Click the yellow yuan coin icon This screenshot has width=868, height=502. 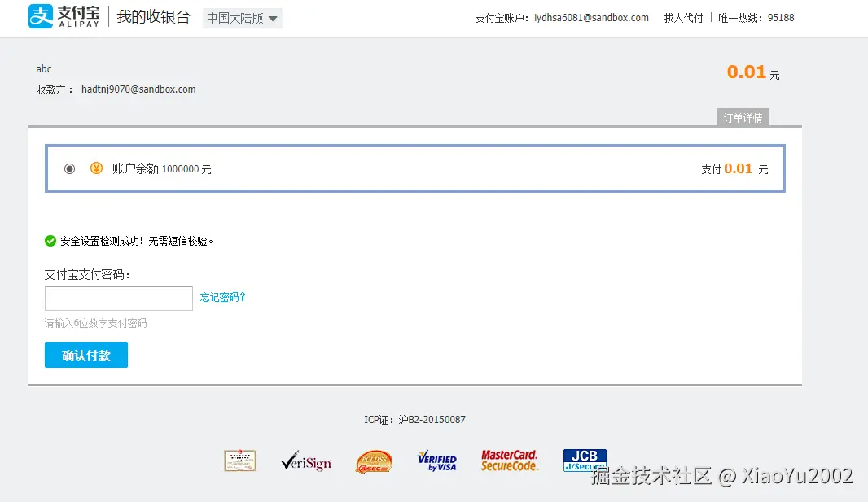(96, 168)
